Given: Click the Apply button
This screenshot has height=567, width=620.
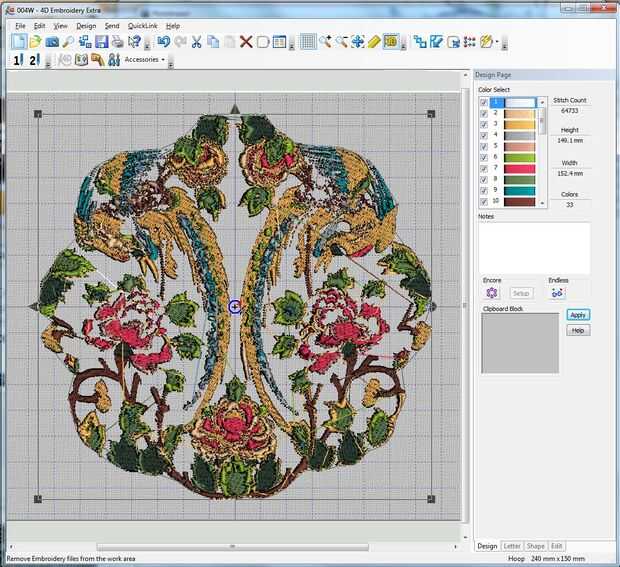Looking at the screenshot, I should tap(578, 315).
